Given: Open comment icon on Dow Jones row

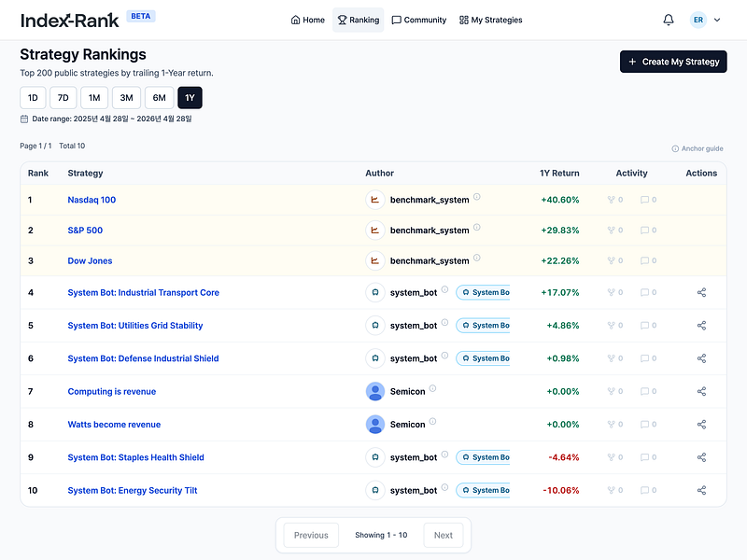Looking at the screenshot, I should [644, 260].
